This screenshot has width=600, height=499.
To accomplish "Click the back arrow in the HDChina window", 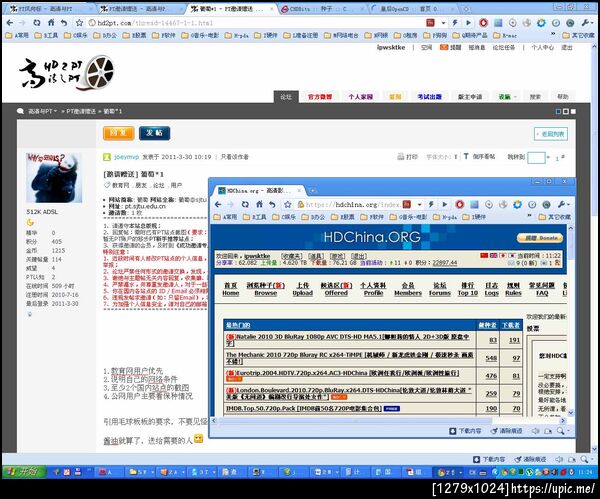I will click(x=218, y=205).
